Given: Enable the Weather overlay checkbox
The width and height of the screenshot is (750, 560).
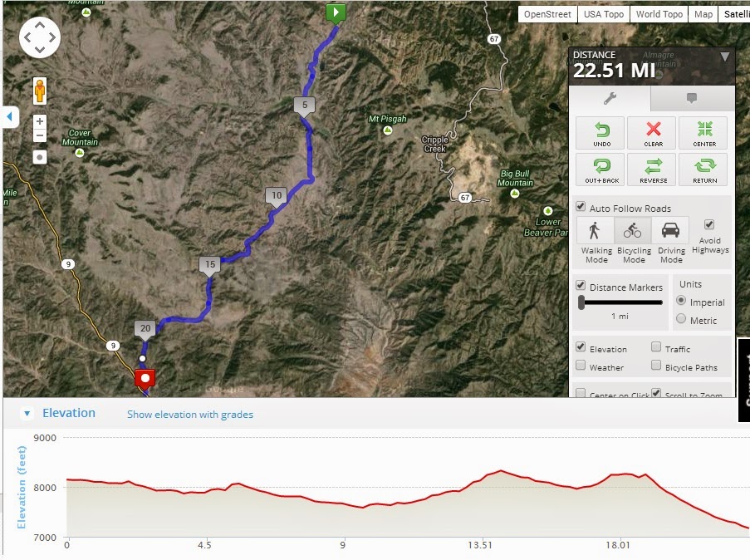Looking at the screenshot, I should (x=581, y=366).
